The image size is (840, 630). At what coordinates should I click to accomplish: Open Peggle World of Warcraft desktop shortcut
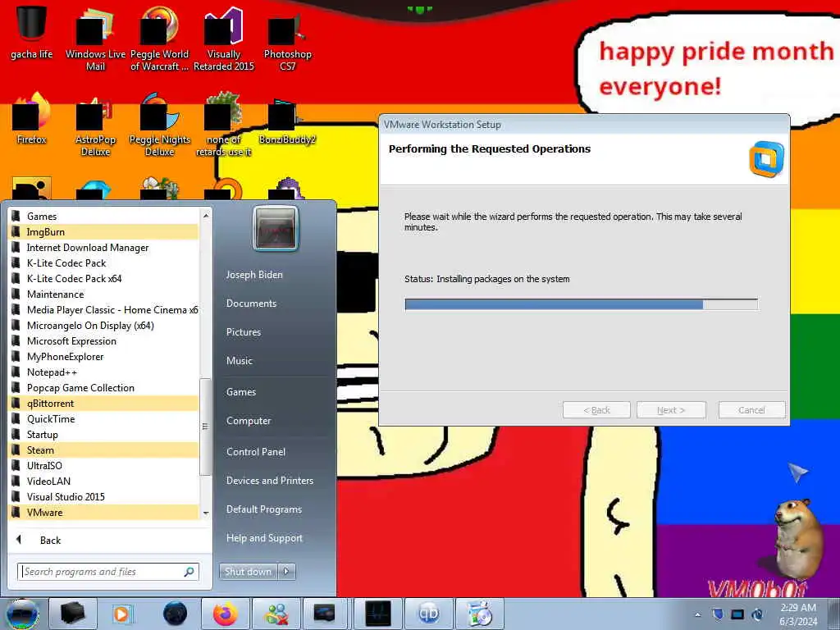(x=159, y=38)
